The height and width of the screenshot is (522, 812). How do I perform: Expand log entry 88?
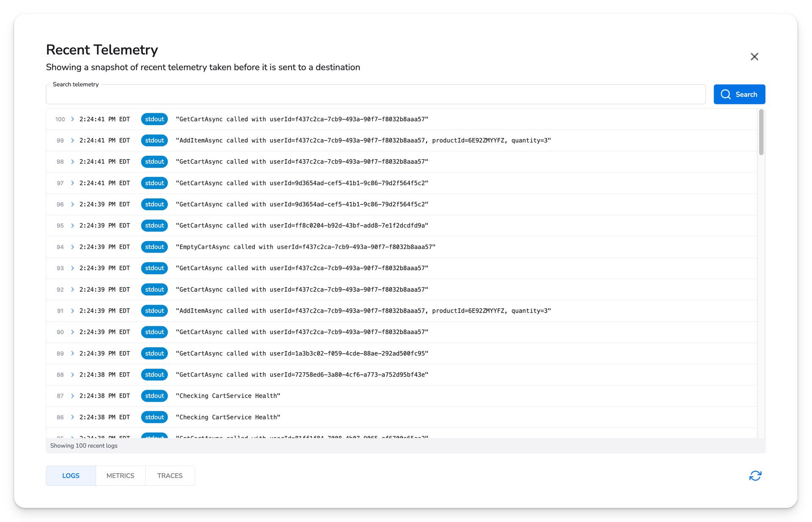pyautogui.click(x=72, y=375)
